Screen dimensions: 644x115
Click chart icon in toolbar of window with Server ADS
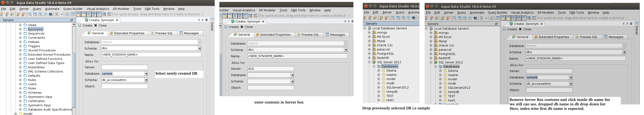[255, 16]
